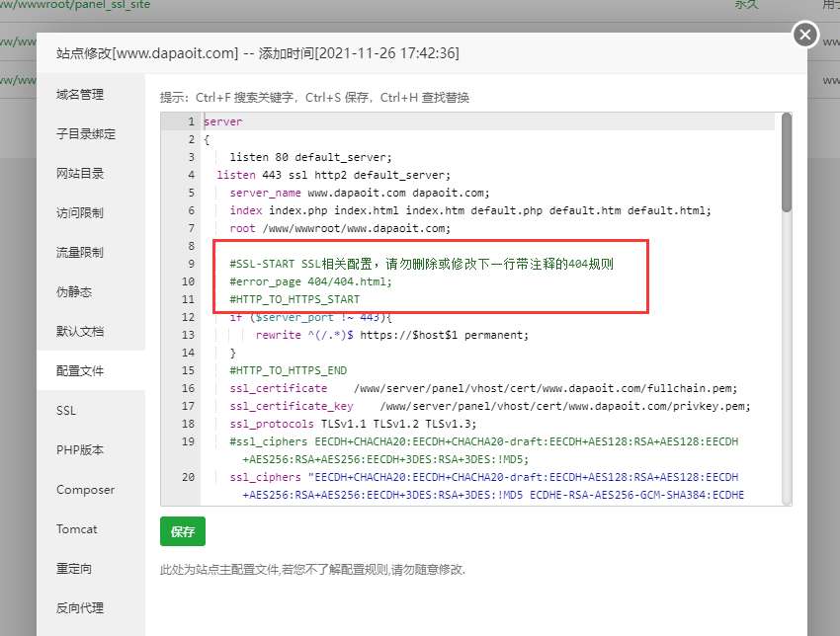This screenshot has width=840, height=636.
Task: Click line number 8 in gutter
Action: click(x=191, y=246)
